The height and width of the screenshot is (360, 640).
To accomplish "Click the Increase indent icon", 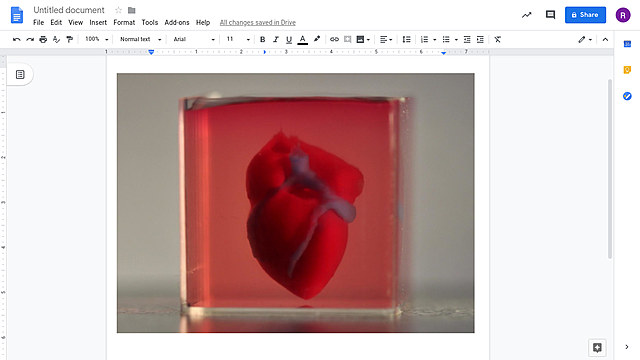I will point(480,39).
